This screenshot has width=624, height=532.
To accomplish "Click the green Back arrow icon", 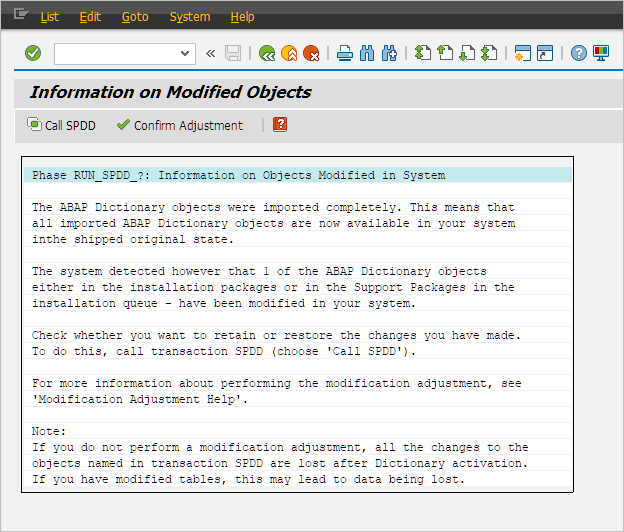I will (266, 53).
